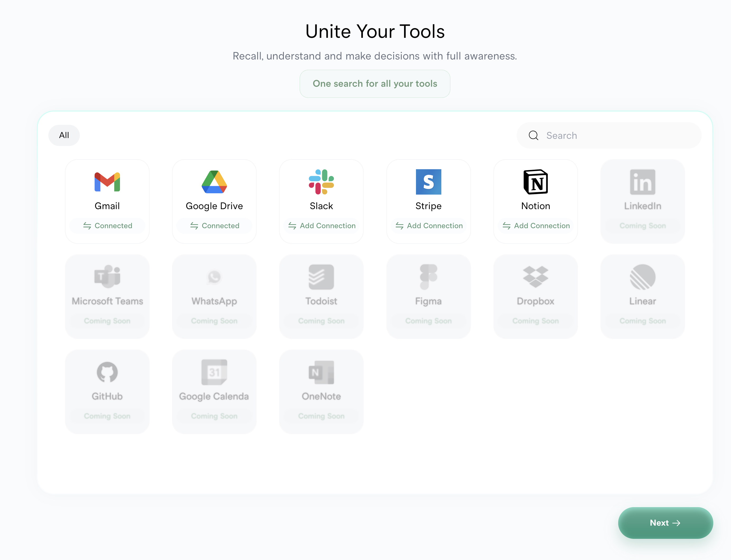Click the One search for all your tools pill
The width and height of the screenshot is (731, 560).
tap(375, 84)
